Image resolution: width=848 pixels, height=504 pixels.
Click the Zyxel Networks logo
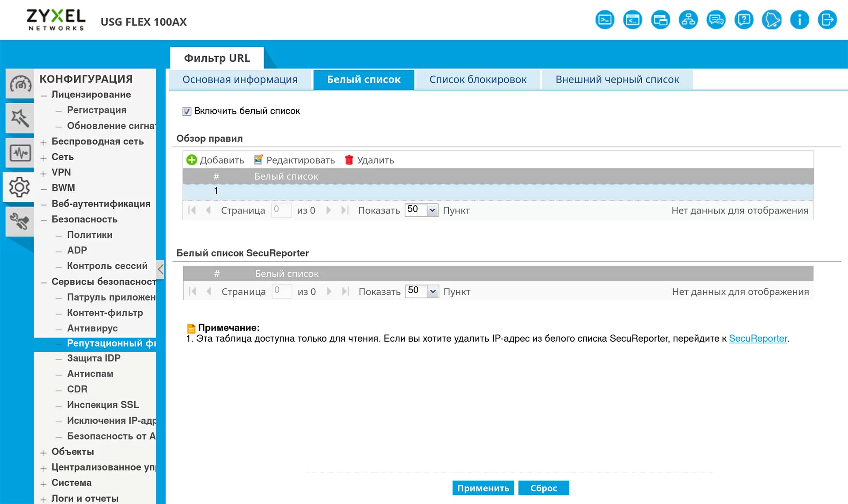pyautogui.click(x=56, y=20)
